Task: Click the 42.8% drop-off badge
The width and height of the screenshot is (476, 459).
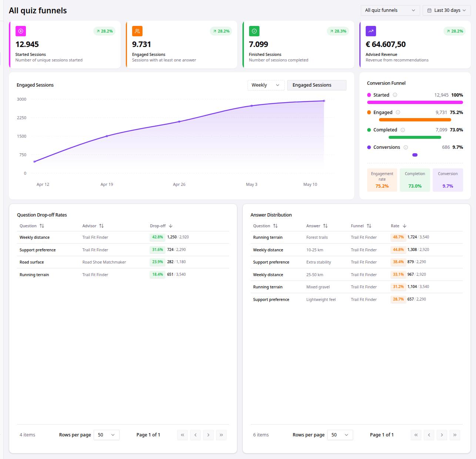Action: tap(157, 237)
